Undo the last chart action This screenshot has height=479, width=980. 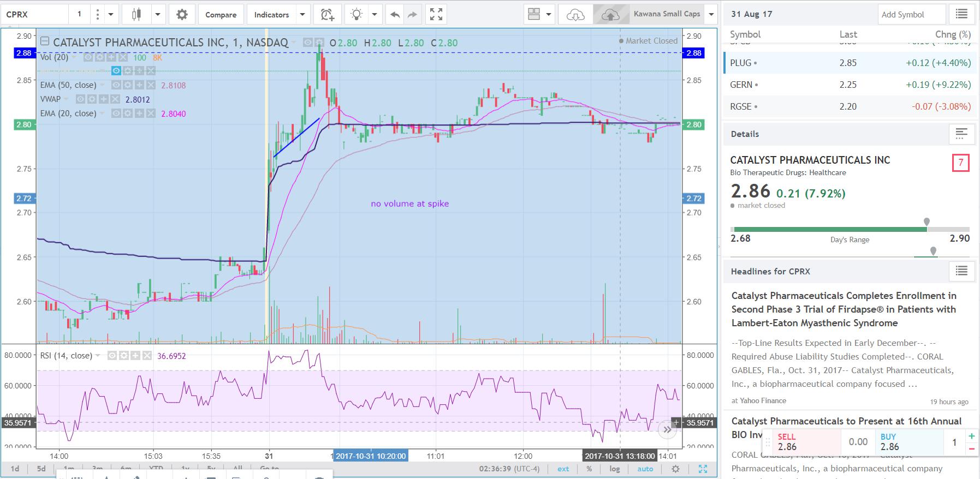[394, 15]
